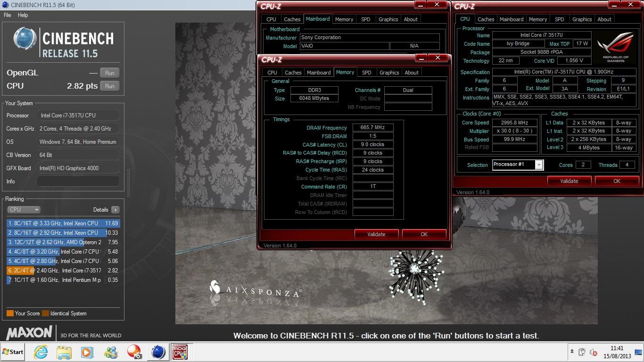Open Memory tab in CPU-Z processor window
The image size is (644, 362).
point(538,19)
